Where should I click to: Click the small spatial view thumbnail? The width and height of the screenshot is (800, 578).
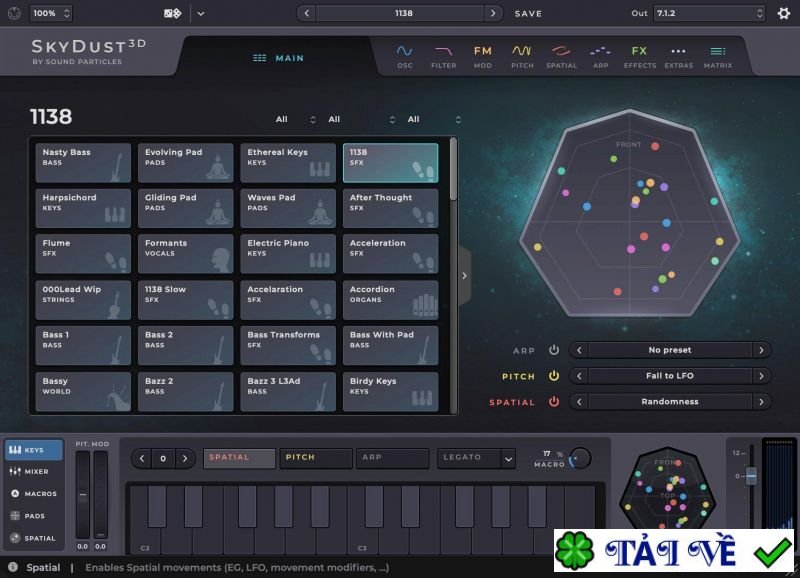click(x=668, y=490)
